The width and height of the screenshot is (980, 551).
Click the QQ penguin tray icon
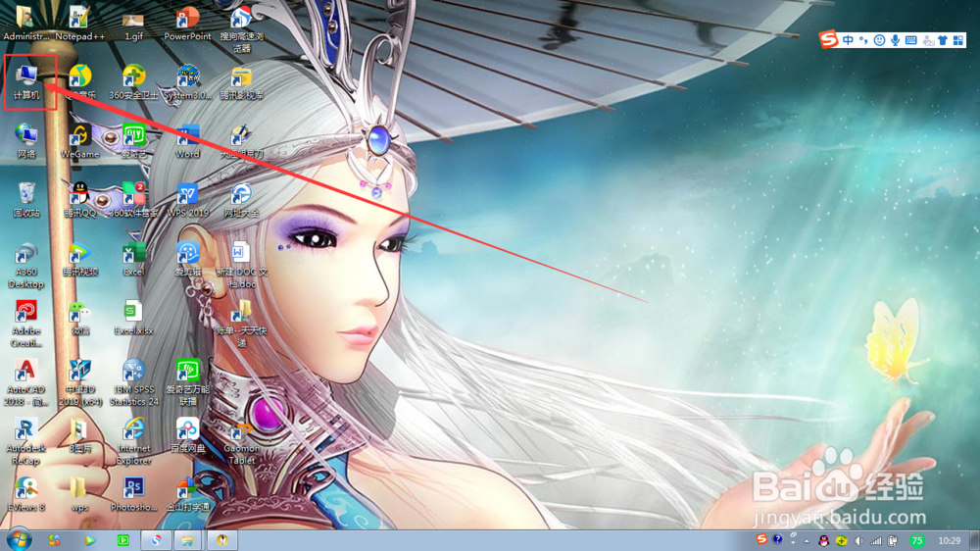click(824, 541)
